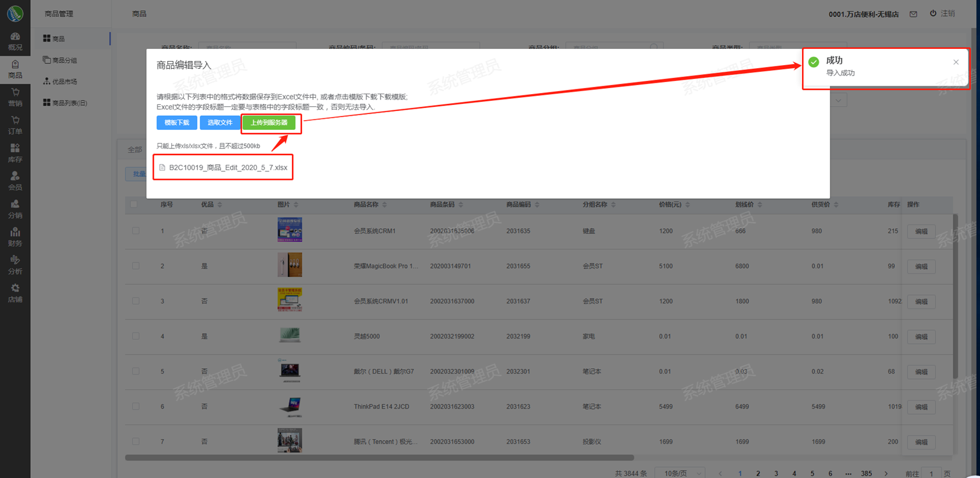Sort by 图片 column arrows
The height and width of the screenshot is (478, 980).
coord(296,205)
